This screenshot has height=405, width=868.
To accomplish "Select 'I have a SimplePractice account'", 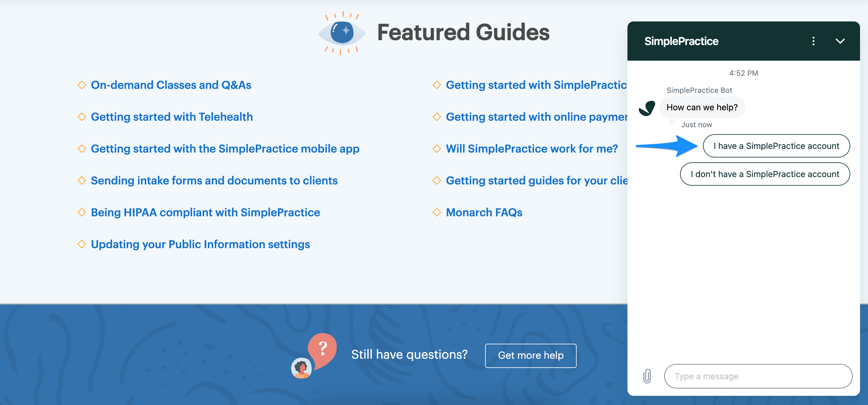I will [776, 146].
